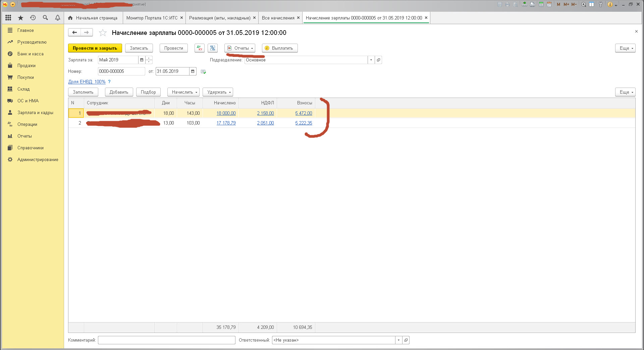Open Favorites star in top panel
This screenshot has width=644, height=350.
(x=20, y=18)
